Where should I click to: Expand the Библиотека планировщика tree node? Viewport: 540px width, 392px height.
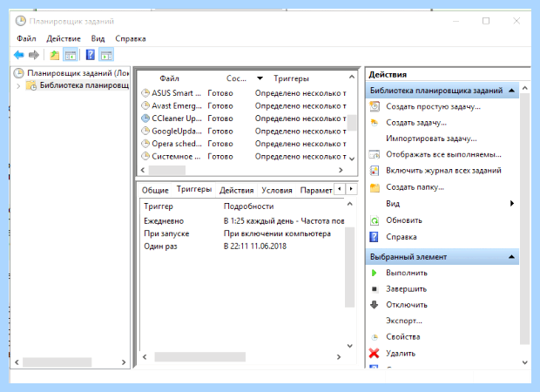[18, 85]
